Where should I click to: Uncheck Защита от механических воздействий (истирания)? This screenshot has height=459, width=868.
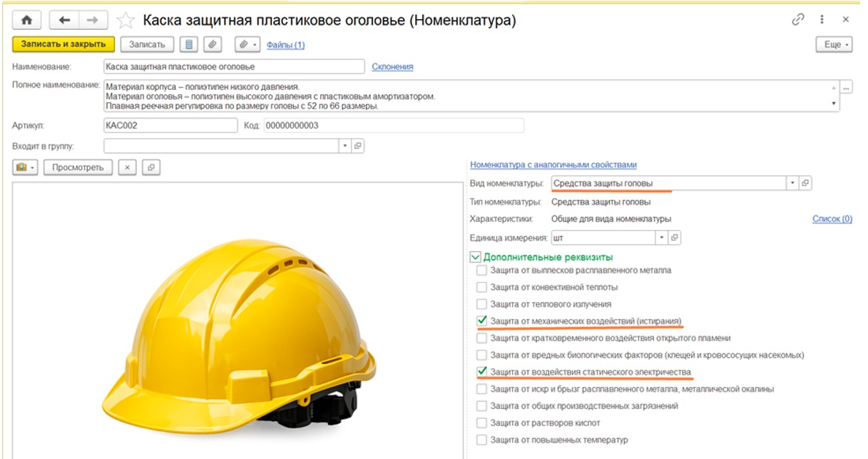481,321
